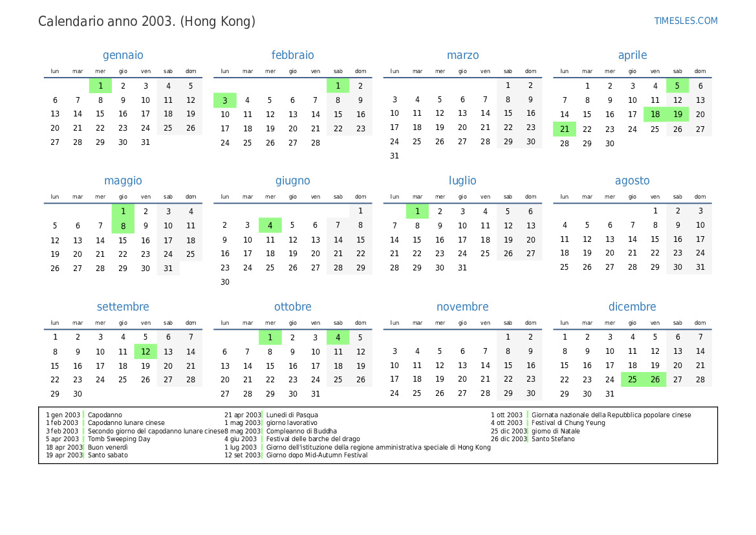Viewport: 756px width, 535px height.
Task: Click day 31 in maggio
Action: (167, 268)
